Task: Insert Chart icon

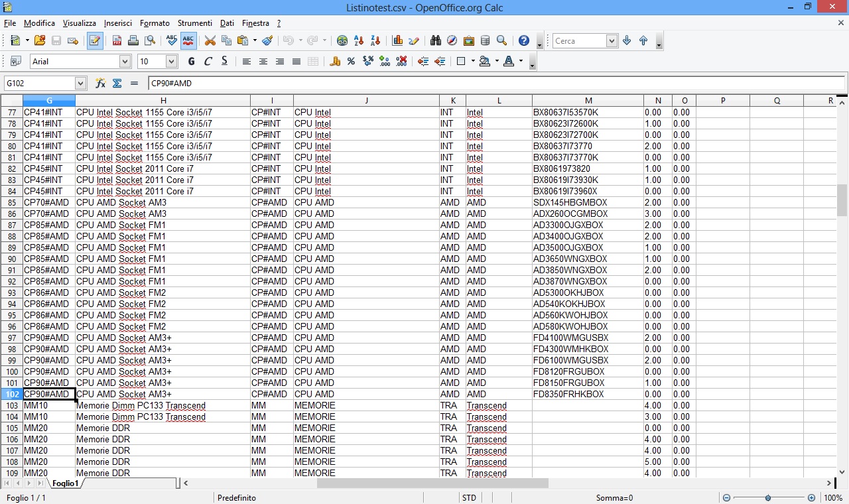Action: [397, 40]
